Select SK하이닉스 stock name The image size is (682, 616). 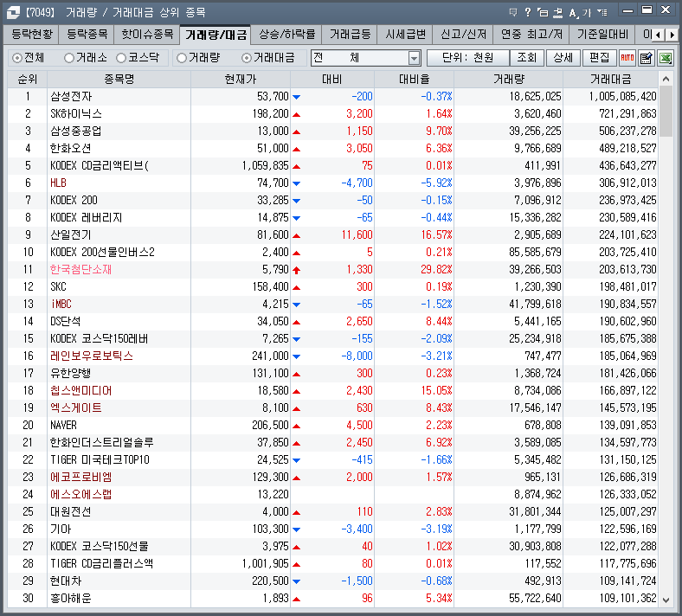pyautogui.click(x=76, y=114)
